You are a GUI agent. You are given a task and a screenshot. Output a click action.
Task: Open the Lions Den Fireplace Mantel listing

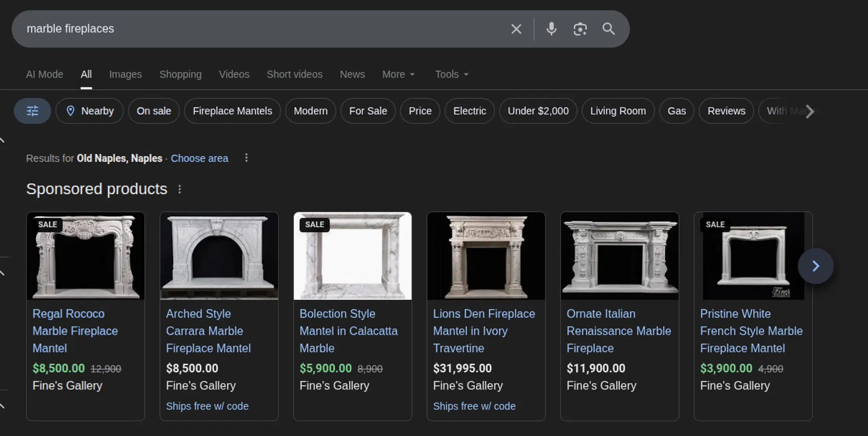click(484, 331)
